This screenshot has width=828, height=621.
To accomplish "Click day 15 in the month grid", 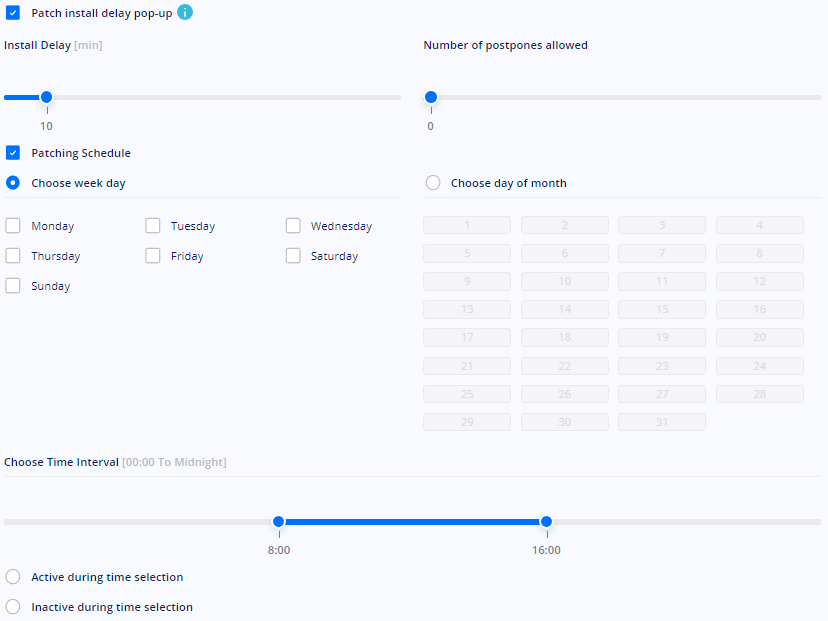I will point(661,310).
